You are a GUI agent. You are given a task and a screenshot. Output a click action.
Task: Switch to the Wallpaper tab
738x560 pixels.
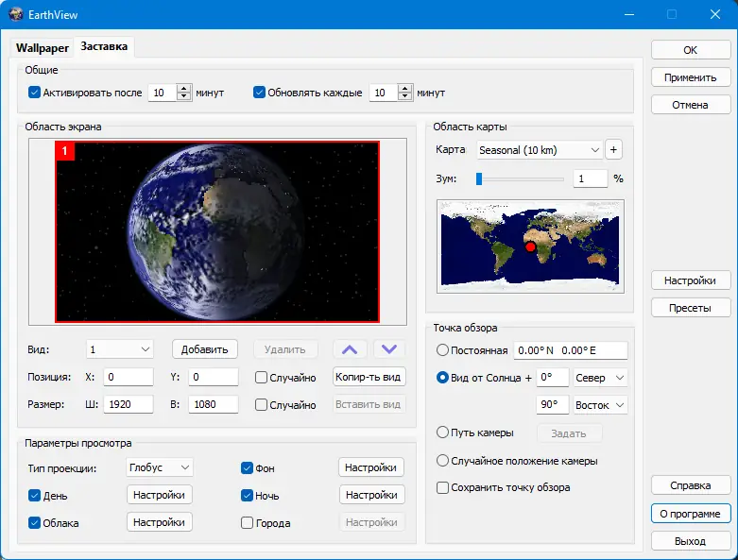(x=43, y=47)
